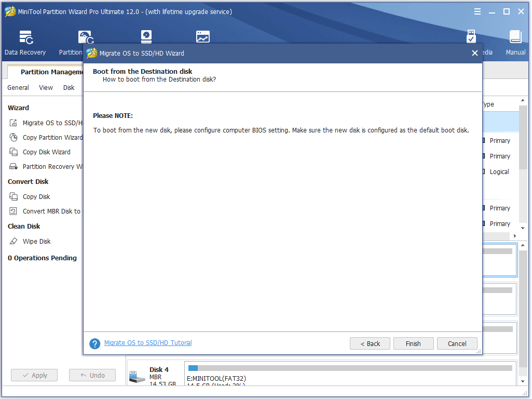Viewport: 532px width, 399px height.
Task: Click the Clean Disk section header
Action: pos(24,227)
